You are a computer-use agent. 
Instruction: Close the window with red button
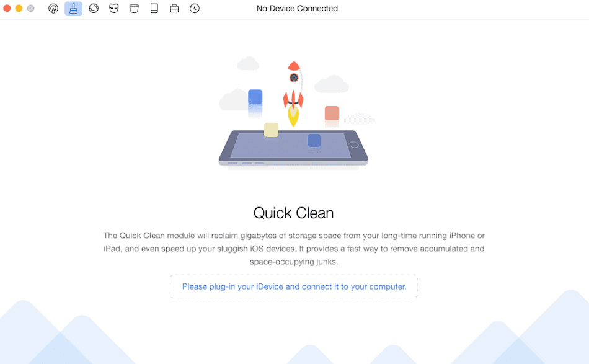(7, 8)
